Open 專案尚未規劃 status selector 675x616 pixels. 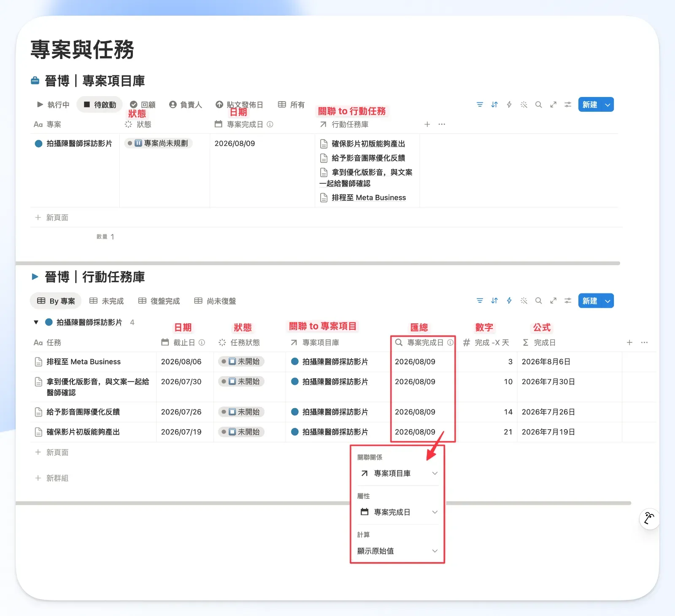point(159,143)
